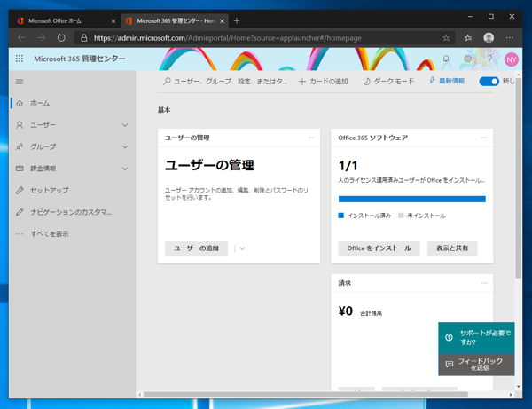Viewport: 532px width, 409px height.
Task: Enable ダーク モード in the toolbar
Action: pos(388,82)
